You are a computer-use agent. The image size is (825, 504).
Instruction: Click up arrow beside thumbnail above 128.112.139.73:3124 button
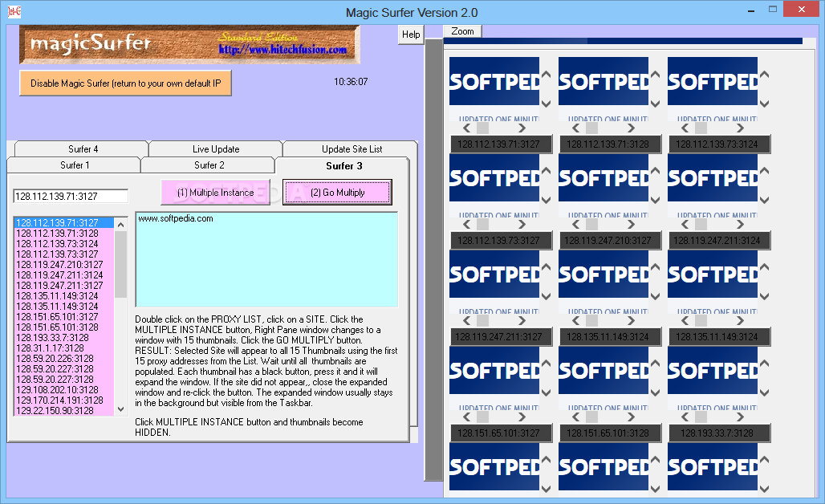click(x=765, y=75)
